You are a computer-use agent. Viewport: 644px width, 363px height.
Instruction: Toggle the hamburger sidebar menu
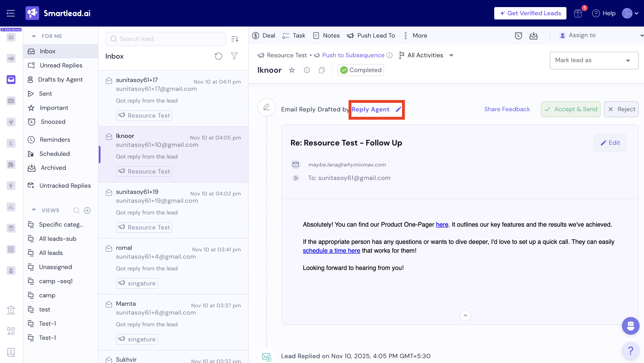(x=11, y=13)
